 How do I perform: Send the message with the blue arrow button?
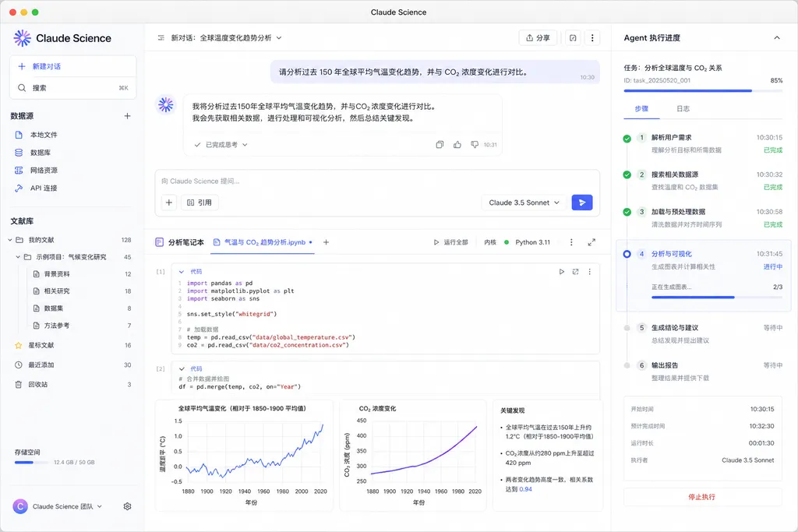click(581, 203)
